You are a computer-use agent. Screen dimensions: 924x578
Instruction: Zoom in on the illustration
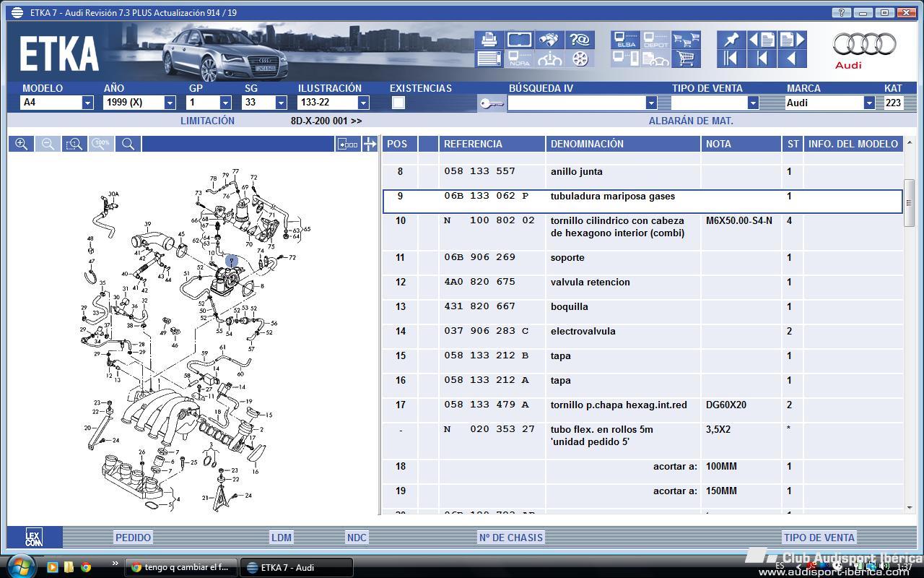22,144
